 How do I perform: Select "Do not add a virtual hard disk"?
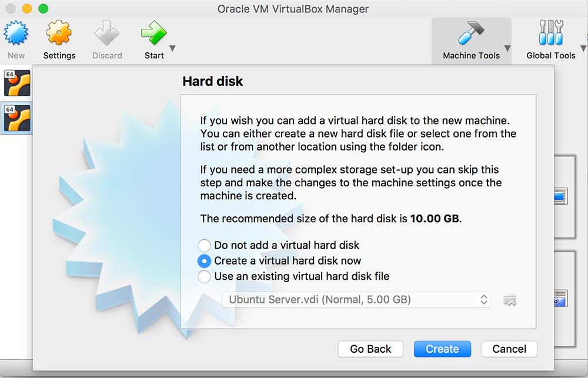(x=204, y=246)
